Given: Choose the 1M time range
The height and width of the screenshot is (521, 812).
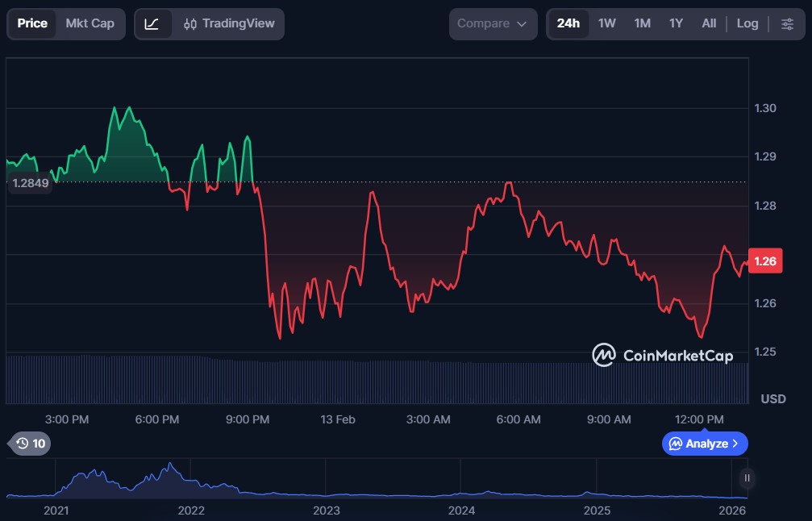Looking at the screenshot, I should [642, 23].
